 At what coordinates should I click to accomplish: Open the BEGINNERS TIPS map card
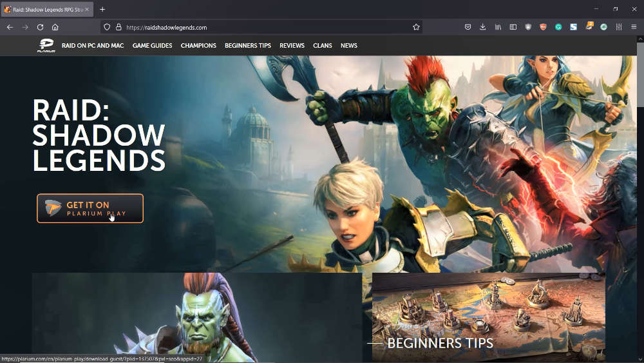[488, 317]
